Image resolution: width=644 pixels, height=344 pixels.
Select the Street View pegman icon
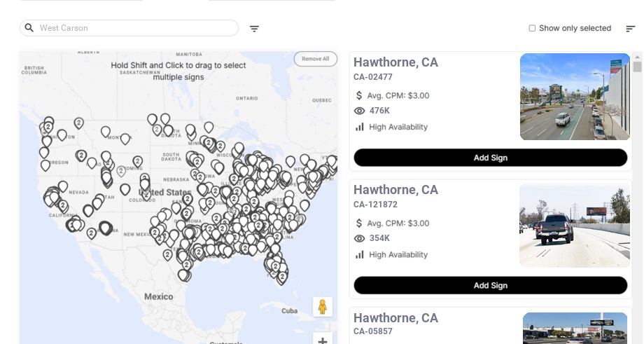(x=322, y=307)
